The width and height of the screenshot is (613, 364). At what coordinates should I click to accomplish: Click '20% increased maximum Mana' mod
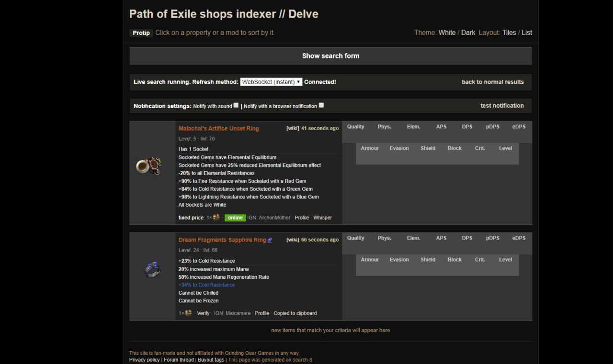[x=214, y=269]
